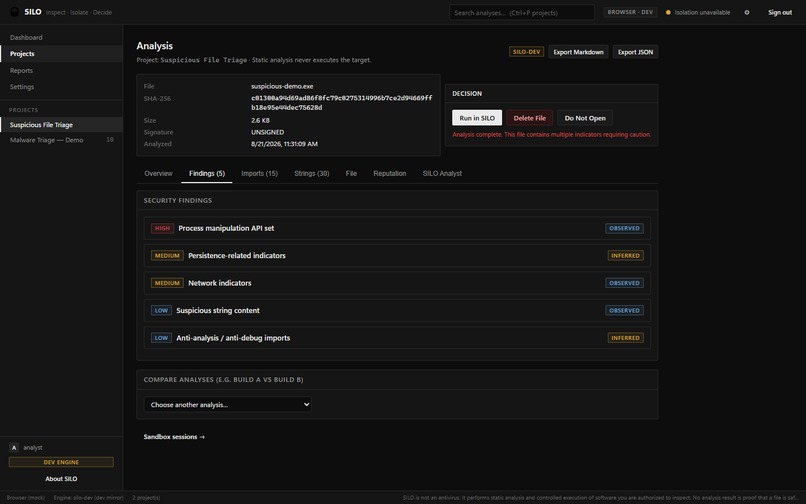The image size is (806, 504).
Task: Open About SILO
Action: click(61, 479)
